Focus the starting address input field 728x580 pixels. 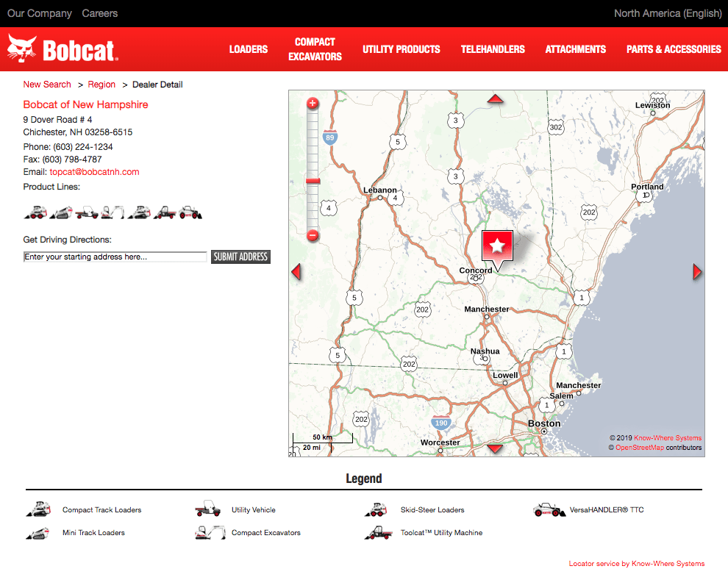pyautogui.click(x=115, y=257)
